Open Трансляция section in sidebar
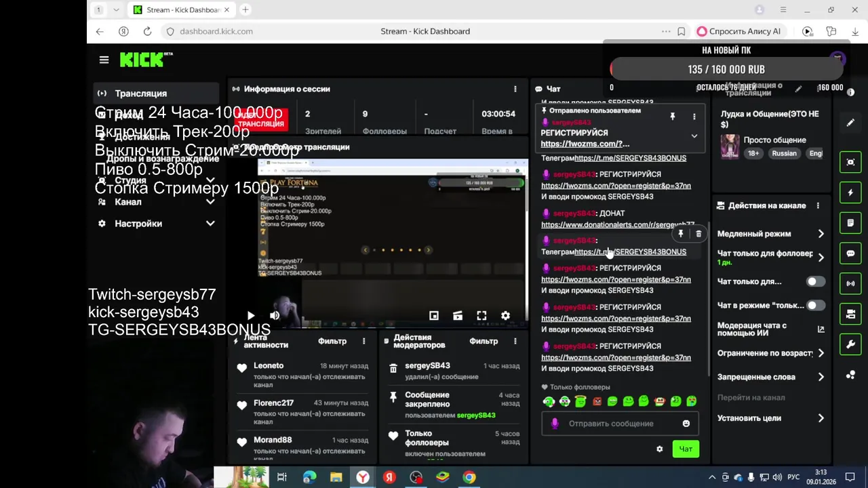The height and width of the screenshot is (488, 868). click(156, 94)
